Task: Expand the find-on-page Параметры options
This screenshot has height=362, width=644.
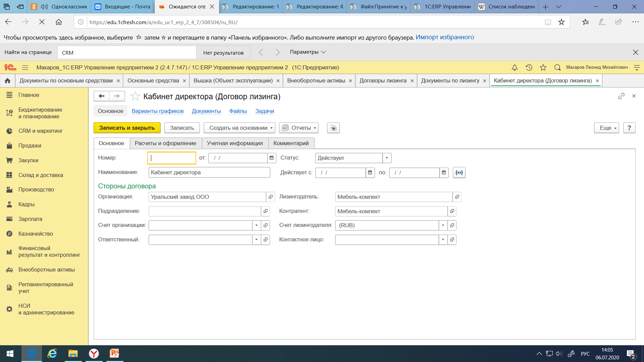Action: [308, 52]
